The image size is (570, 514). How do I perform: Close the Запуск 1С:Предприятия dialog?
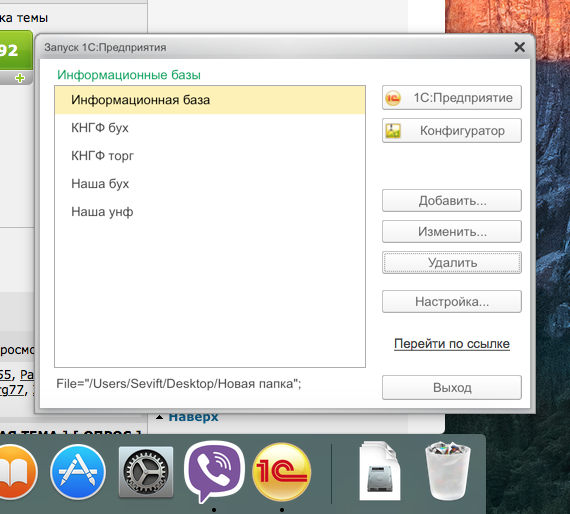(x=519, y=47)
